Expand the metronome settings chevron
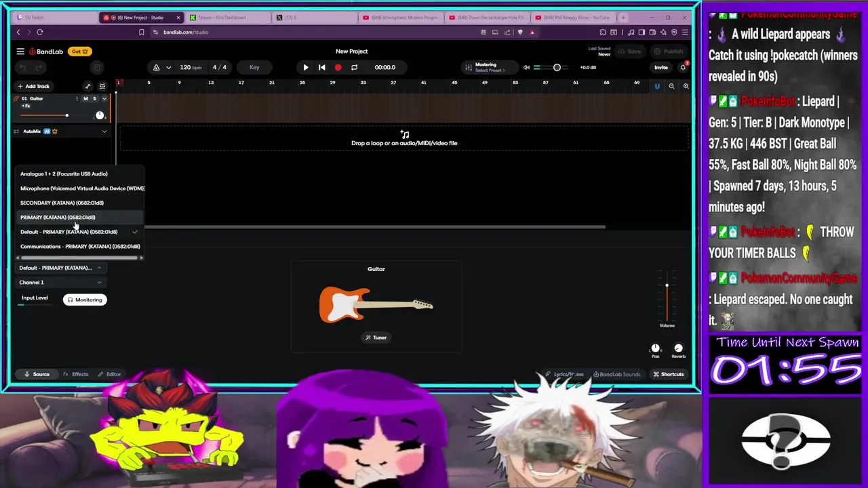 167,67
